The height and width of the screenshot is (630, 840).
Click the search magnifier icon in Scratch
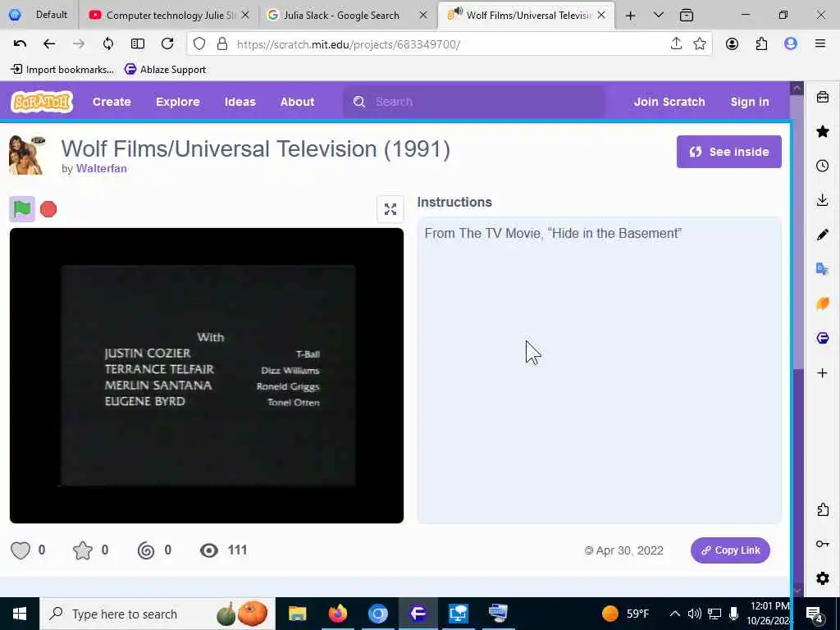pyautogui.click(x=359, y=102)
